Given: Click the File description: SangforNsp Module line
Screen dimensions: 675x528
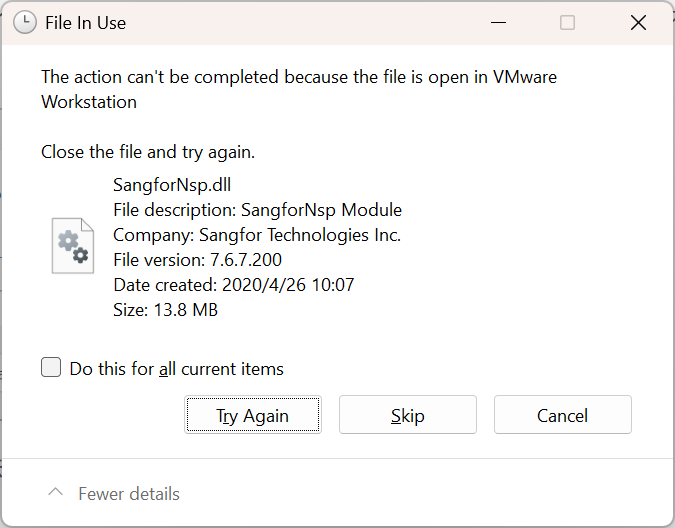Looking at the screenshot, I should pos(257,210).
